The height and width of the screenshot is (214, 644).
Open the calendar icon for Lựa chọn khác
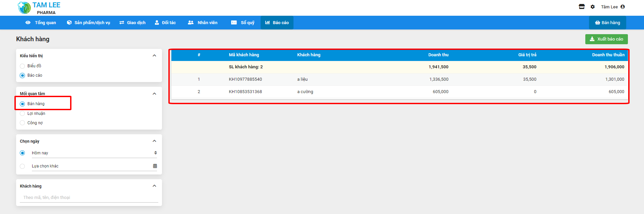[x=155, y=166]
